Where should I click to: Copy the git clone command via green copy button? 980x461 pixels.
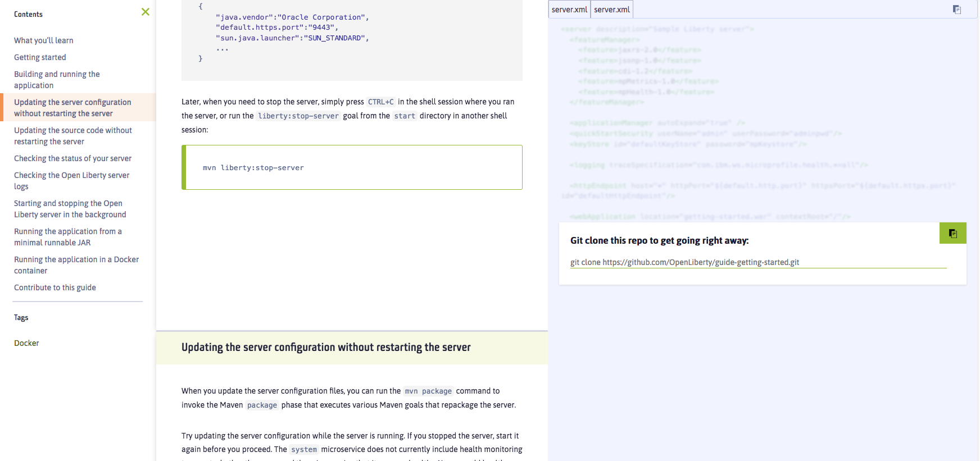(x=952, y=232)
